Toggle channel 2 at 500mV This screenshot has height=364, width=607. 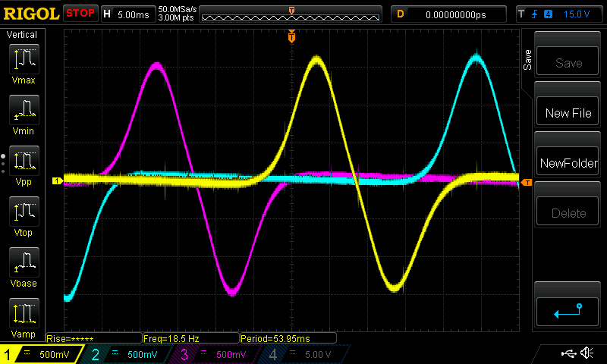pyautogui.click(x=126, y=354)
